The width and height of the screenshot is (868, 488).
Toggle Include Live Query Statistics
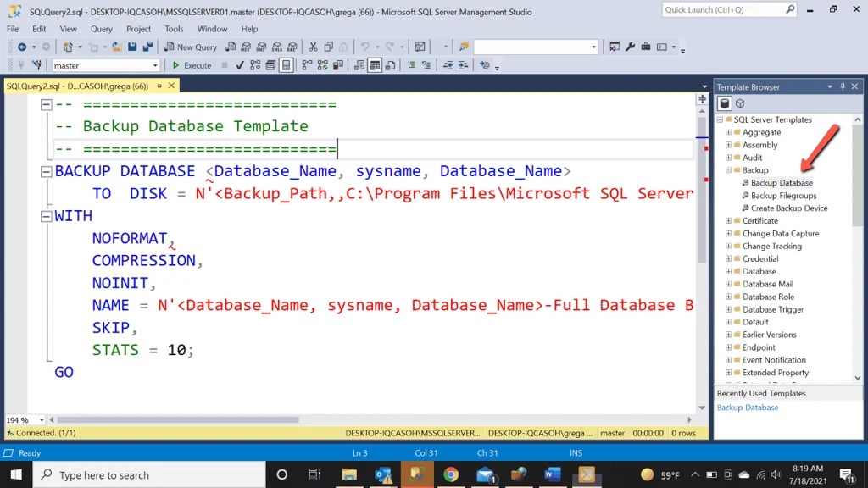(x=323, y=65)
